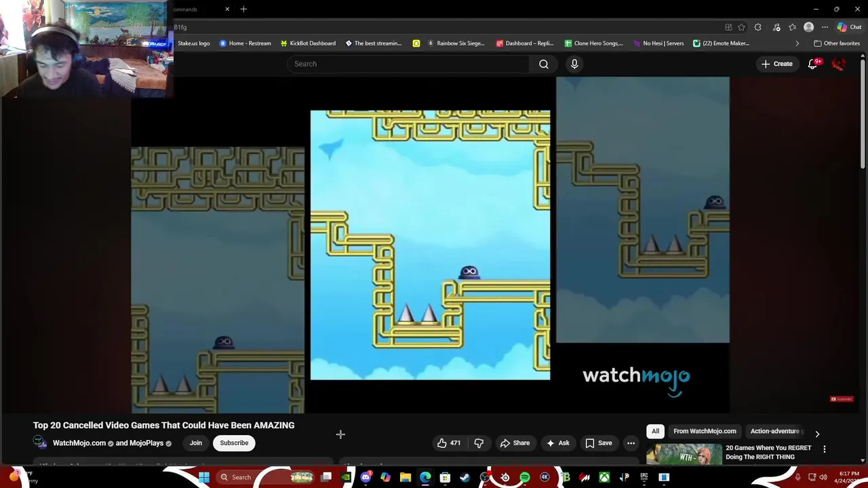Open the Dashboard - Replit bookmark
The image size is (868, 488).
[525, 43]
